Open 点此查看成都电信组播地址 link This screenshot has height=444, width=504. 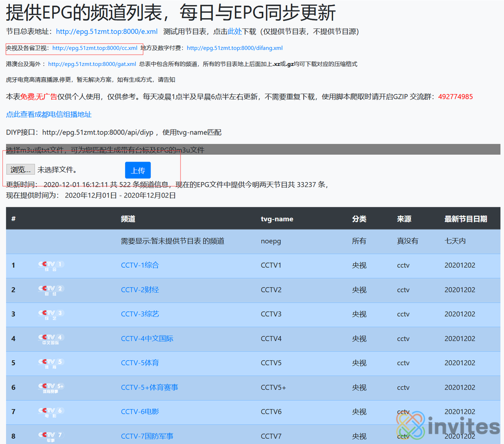[x=49, y=115]
